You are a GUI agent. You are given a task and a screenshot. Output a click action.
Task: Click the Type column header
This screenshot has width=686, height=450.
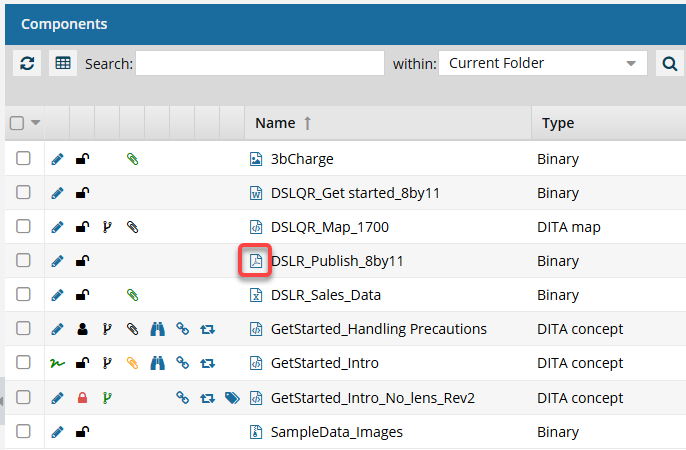(x=557, y=123)
